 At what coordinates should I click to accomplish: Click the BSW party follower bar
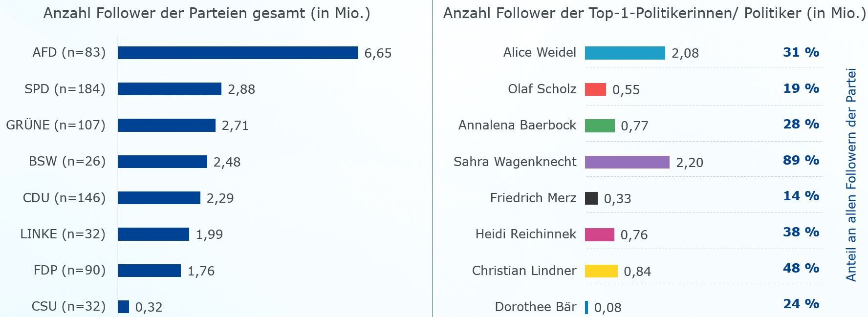click(162, 162)
